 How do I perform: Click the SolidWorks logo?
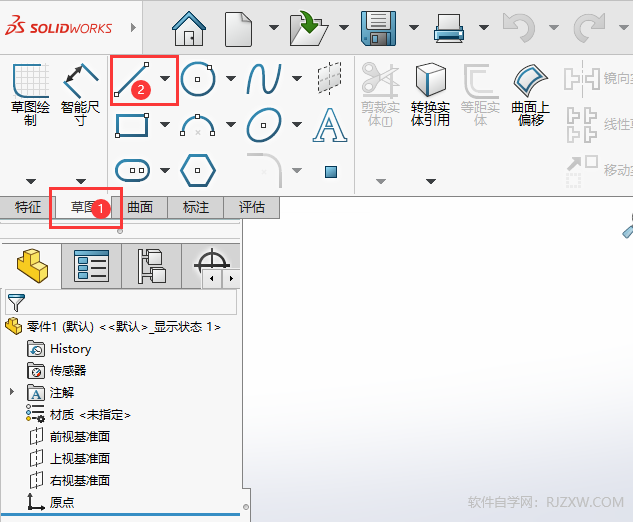point(59,26)
